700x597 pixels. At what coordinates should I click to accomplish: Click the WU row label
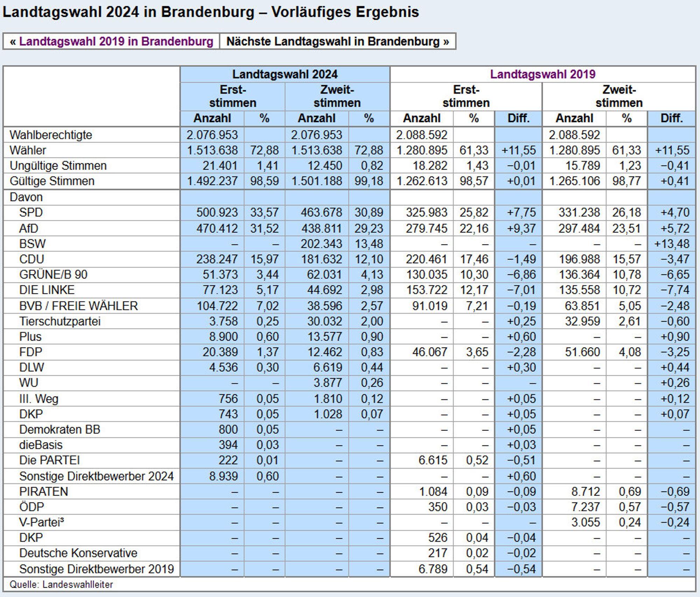pyautogui.click(x=29, y=383)
